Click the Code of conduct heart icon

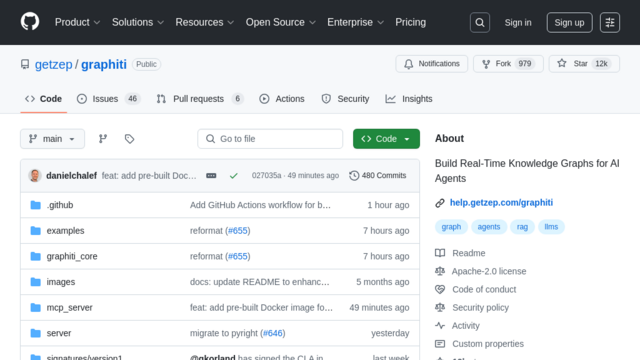click(x=440, y=289)
